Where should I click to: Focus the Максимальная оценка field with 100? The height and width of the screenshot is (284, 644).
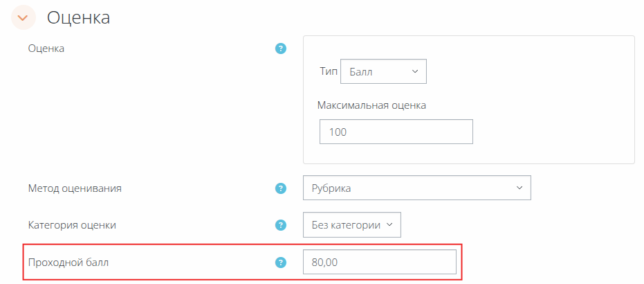[x=396, y=132]
